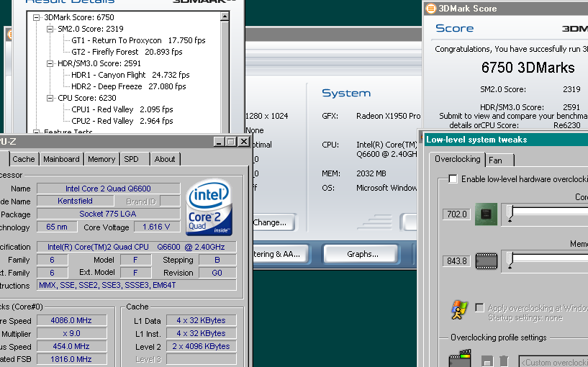Click the Intel Core 2 Quad Q6600 name field
This screenshot has width=588, height=367.
click(x=109, y=189)
